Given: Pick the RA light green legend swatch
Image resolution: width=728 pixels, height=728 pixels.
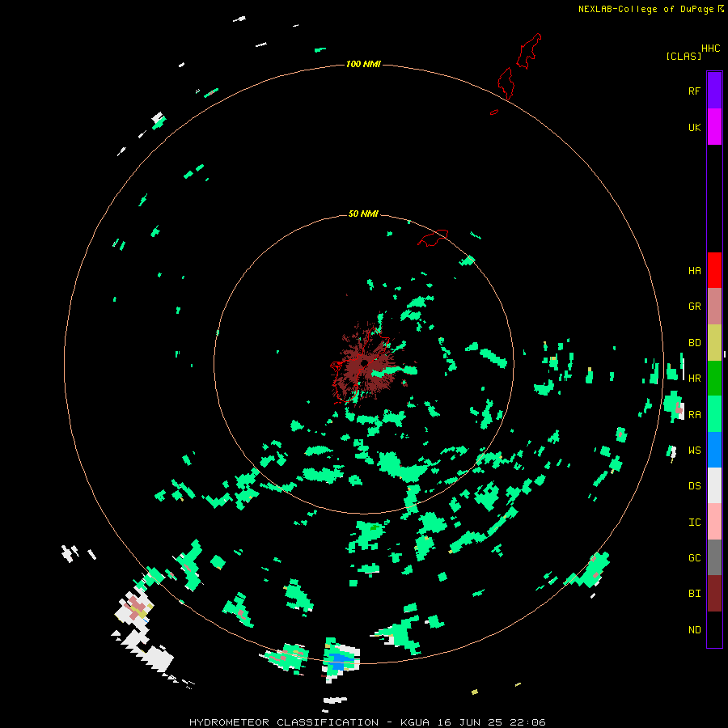Looking at the screenshot, I should point(714,414).
